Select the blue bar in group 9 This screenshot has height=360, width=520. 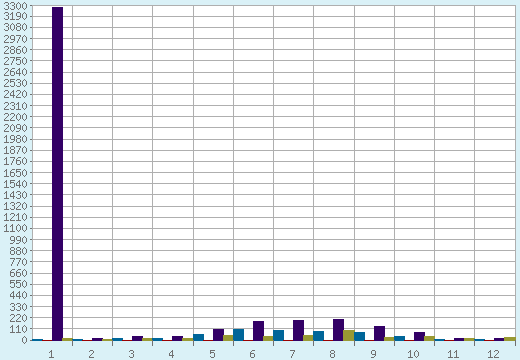359,336
